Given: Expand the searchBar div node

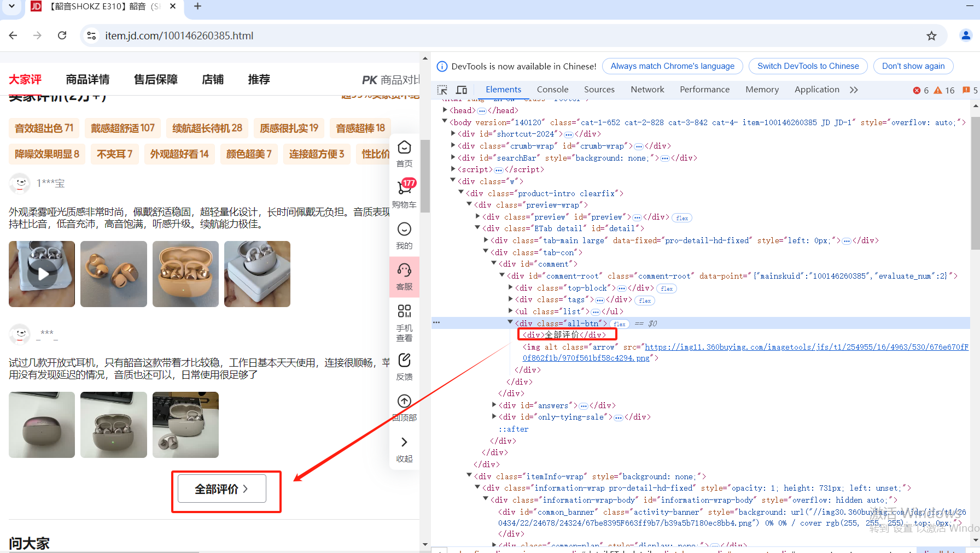Looking at the screenshot, I should tap(453, 158).
